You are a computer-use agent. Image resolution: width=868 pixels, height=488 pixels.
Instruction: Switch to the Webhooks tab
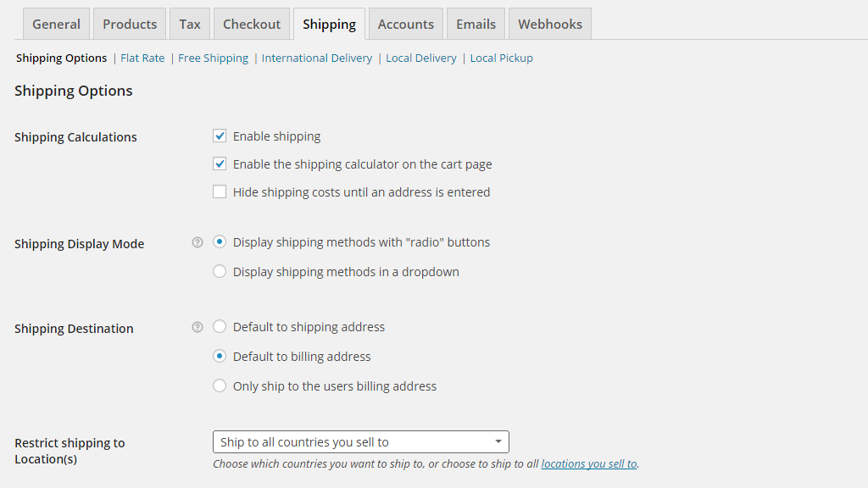[x=549, y=24]
